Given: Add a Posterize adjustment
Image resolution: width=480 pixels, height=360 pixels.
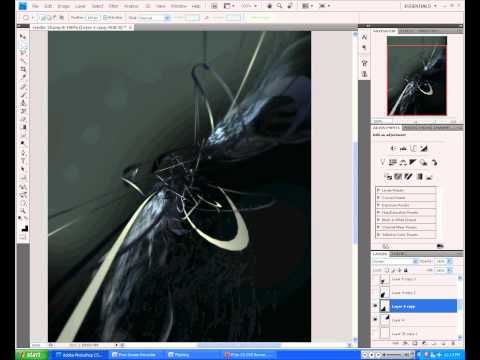Looking at the screenshot, I should [398, 176].
